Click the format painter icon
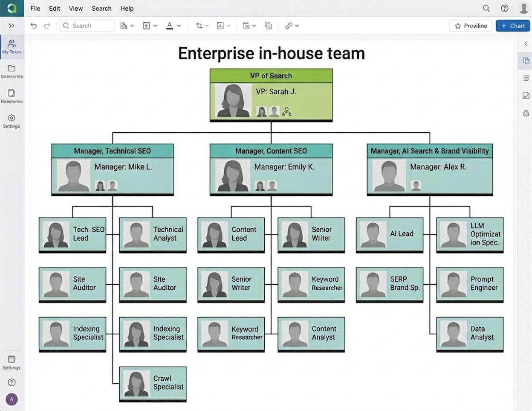Image resolution: width=532 pixels, height=411 pixels. tap(124, 26)
